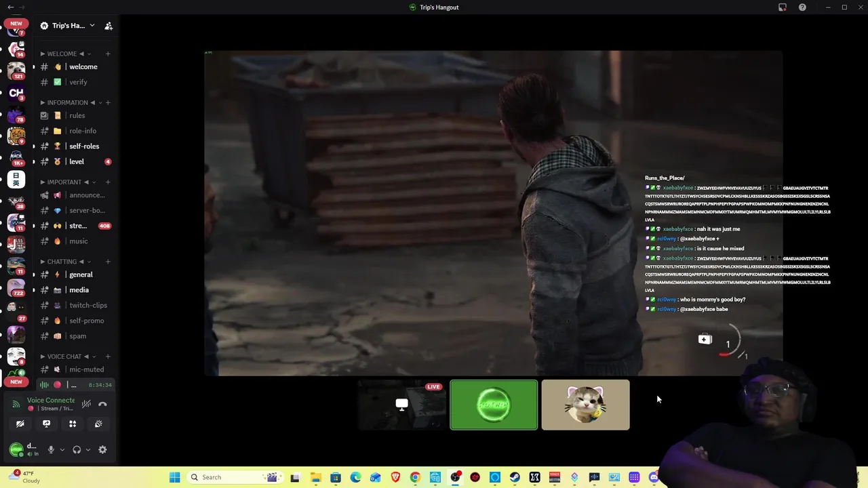The height and width of the screenshot is (488, 868).
Task: Open the server with 1K+ badge
Action: pyautogui.click(x=16, y=157)
